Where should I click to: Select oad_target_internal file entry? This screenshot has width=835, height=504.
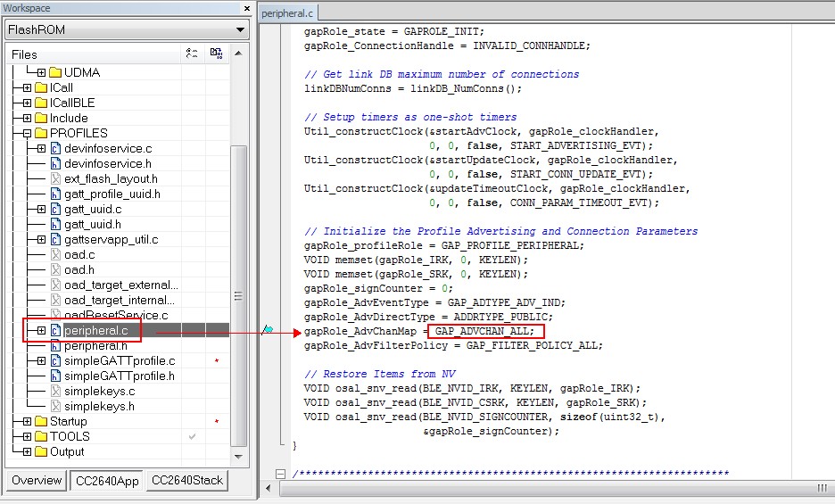tap(120, 301)
